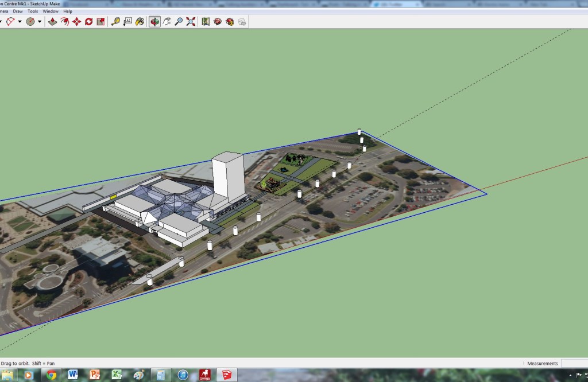Select the Tape Measure tool
Viewport: 588px width, 382px height.
pyautogui.click(x=115, y=22)
